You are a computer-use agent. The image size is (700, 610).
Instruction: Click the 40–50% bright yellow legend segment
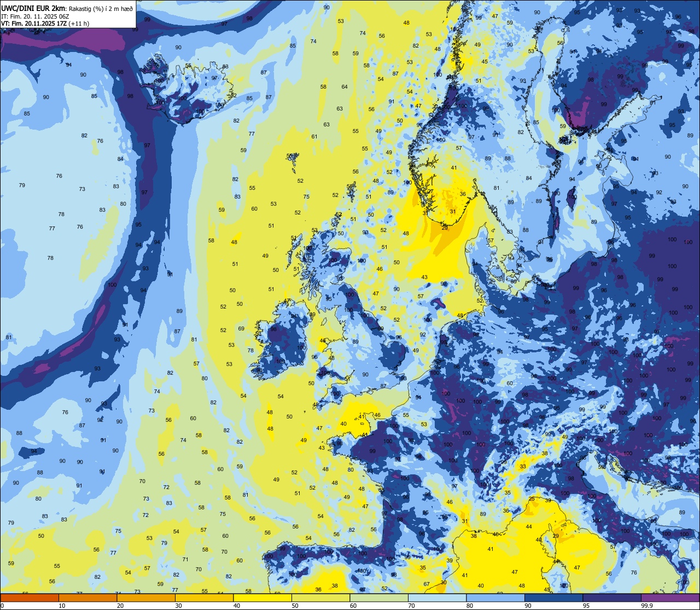262,598
